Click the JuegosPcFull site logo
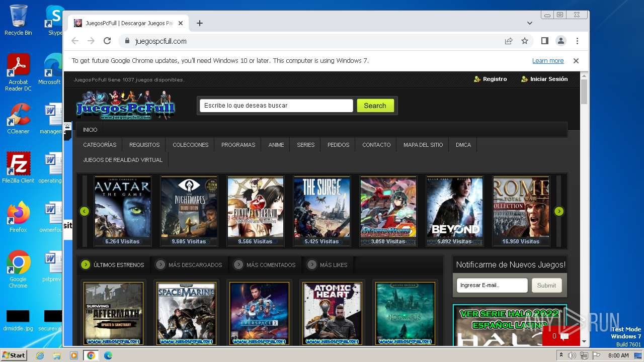 click(x=125, y=105)
